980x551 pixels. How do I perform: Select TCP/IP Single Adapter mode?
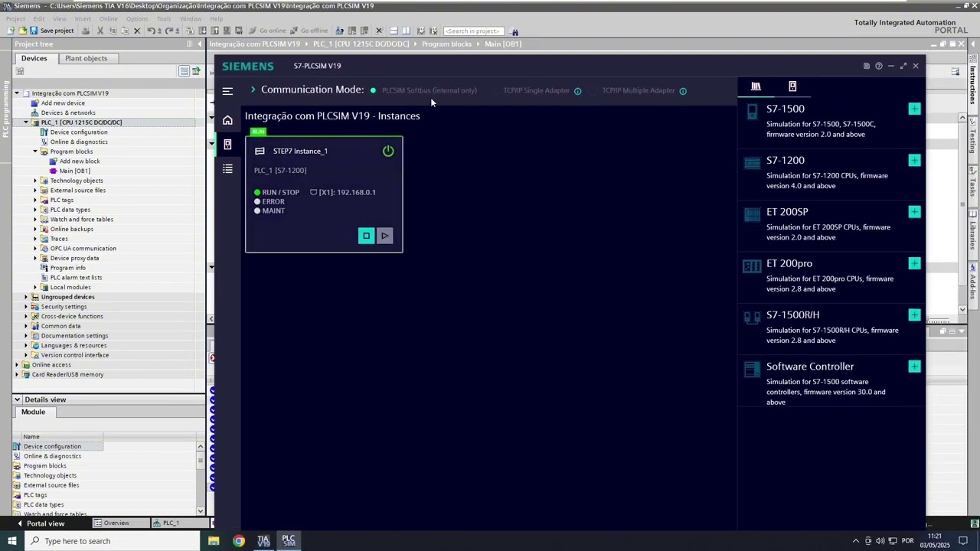(x=536, y=90)
